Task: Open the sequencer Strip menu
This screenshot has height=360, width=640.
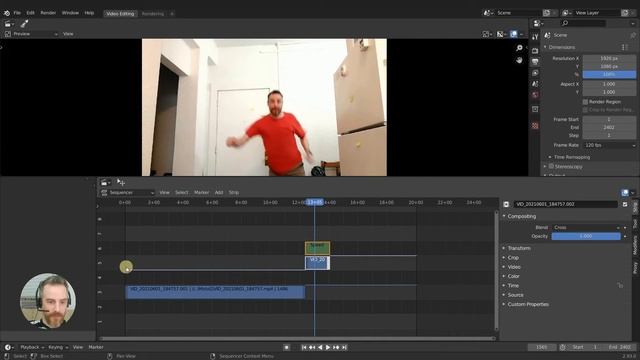Action: point(234,193)
